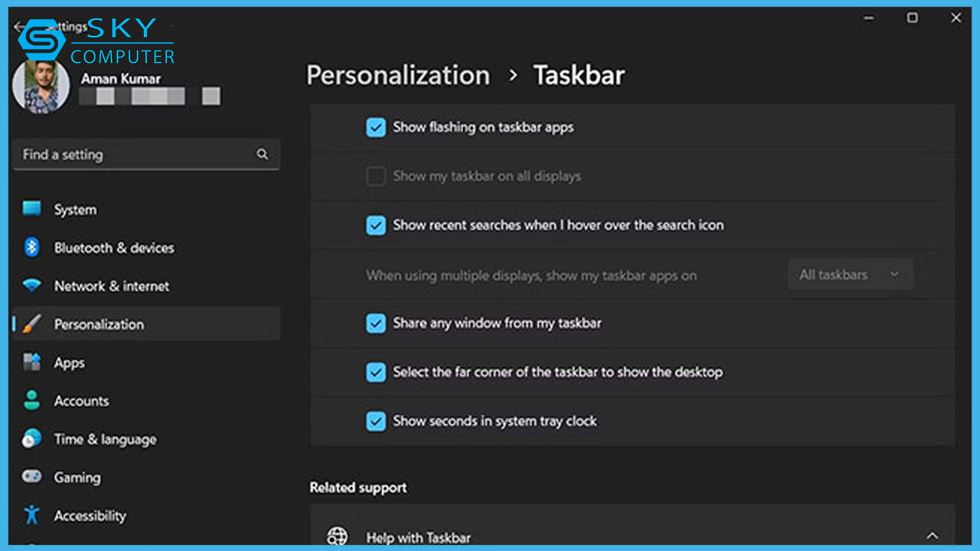Click the Accessibility figure icon
The height and width of the screenshot is (551, 980).
pyautogui.click(x=31, y=514)
